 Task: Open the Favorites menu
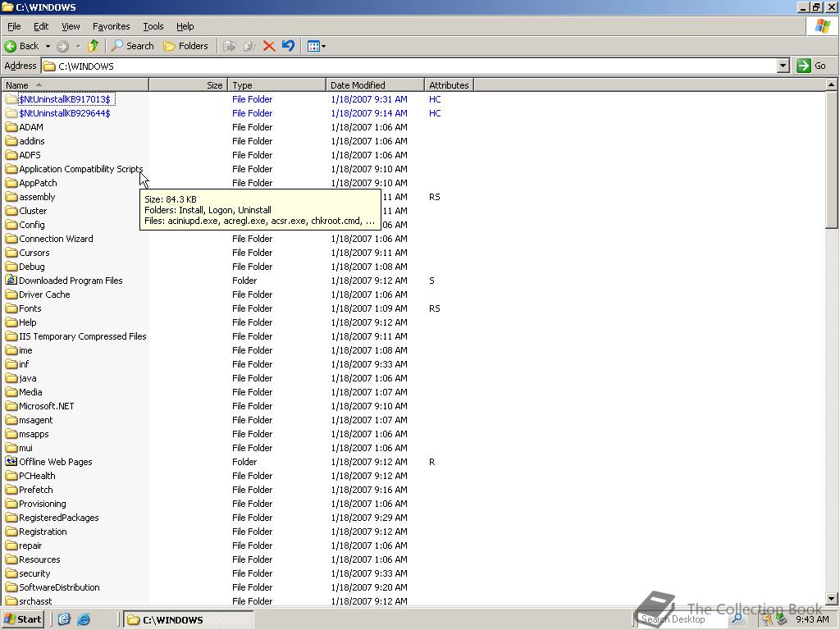pyautogui.click(x=111, y=26)
